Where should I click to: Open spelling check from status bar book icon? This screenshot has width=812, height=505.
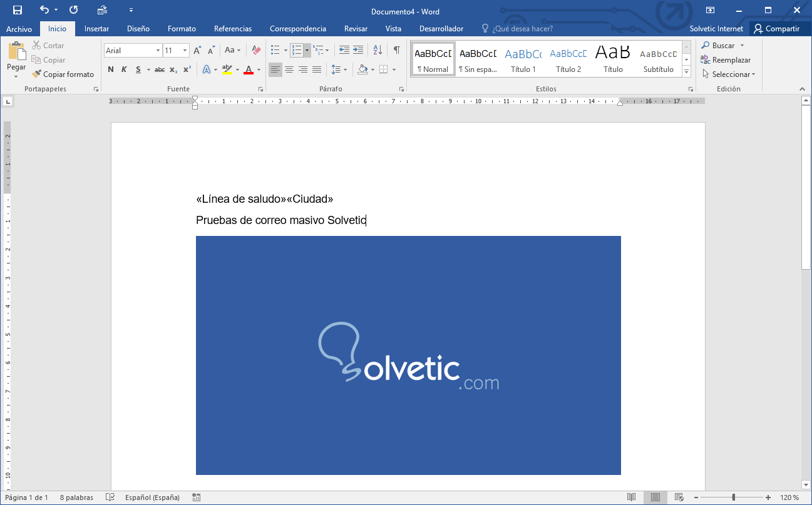110,497
